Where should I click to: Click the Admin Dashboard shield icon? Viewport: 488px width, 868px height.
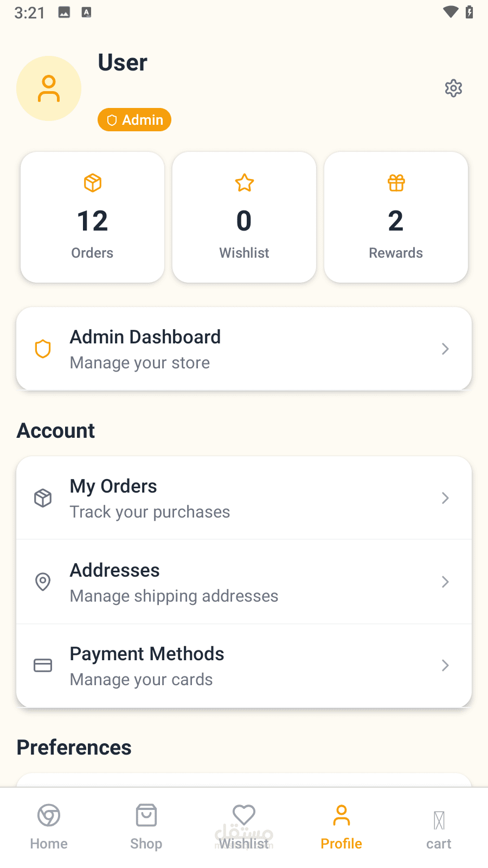[x=43, y=349]
